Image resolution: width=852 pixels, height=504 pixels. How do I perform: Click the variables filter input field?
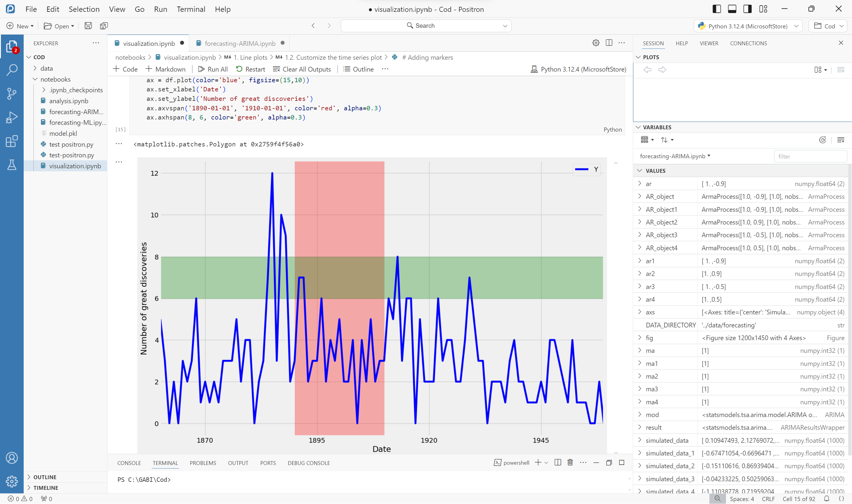(811, 156)
